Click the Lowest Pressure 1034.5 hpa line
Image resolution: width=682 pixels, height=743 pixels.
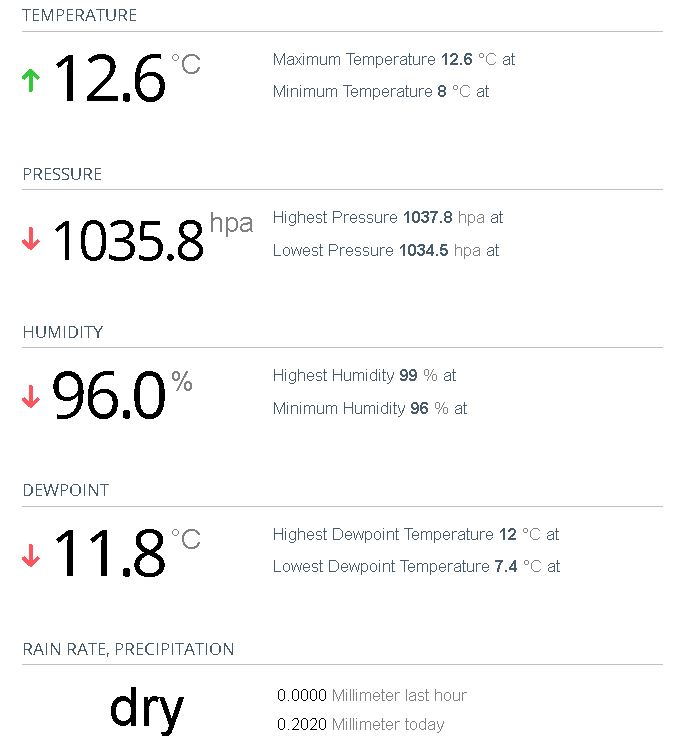(x=385, y=250)
